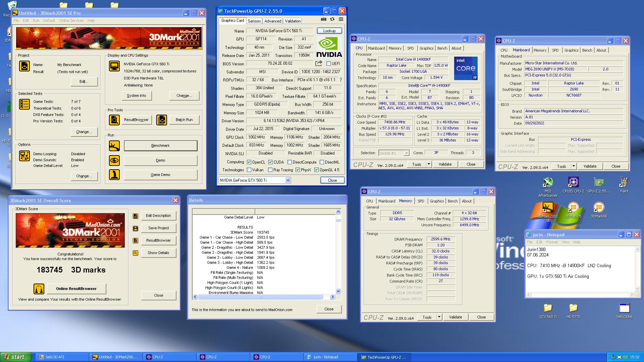
Task: Click Validate button in CPU-Z CPU window
Action: coord(445,164)
